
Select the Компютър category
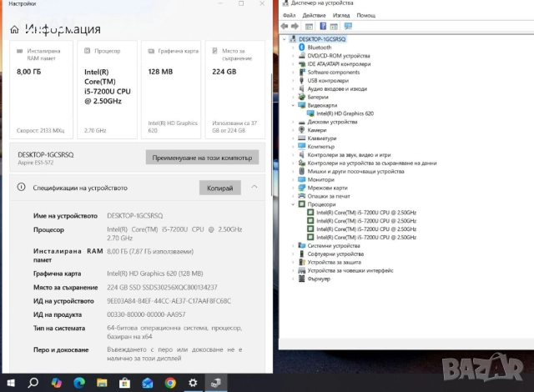point(320,146)
